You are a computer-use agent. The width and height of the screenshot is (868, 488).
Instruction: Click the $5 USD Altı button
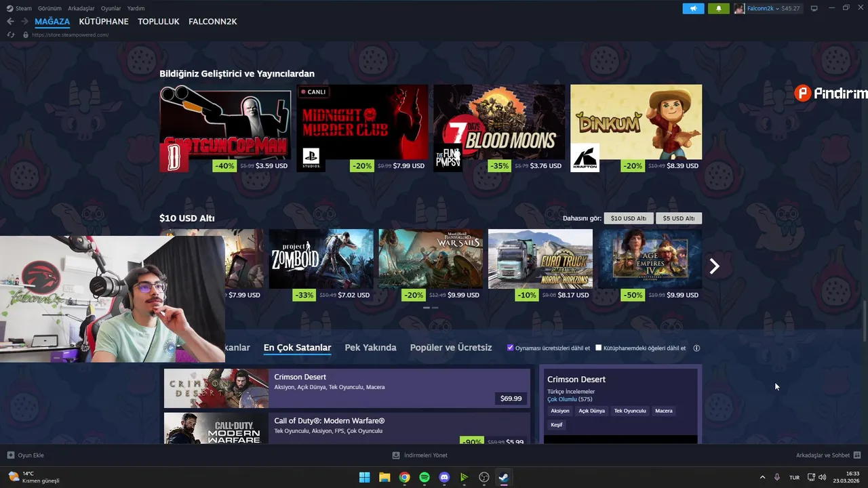(x=679, y=218)
